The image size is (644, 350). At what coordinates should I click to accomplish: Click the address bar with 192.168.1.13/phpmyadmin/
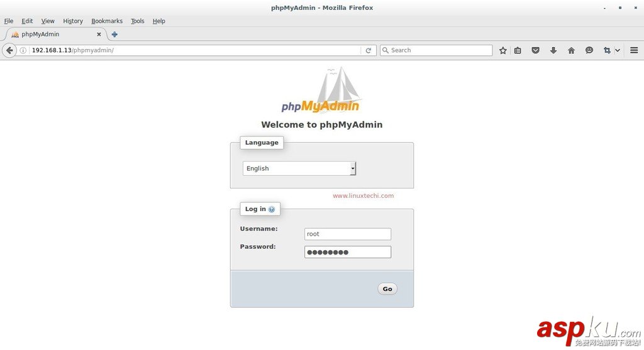196,50
